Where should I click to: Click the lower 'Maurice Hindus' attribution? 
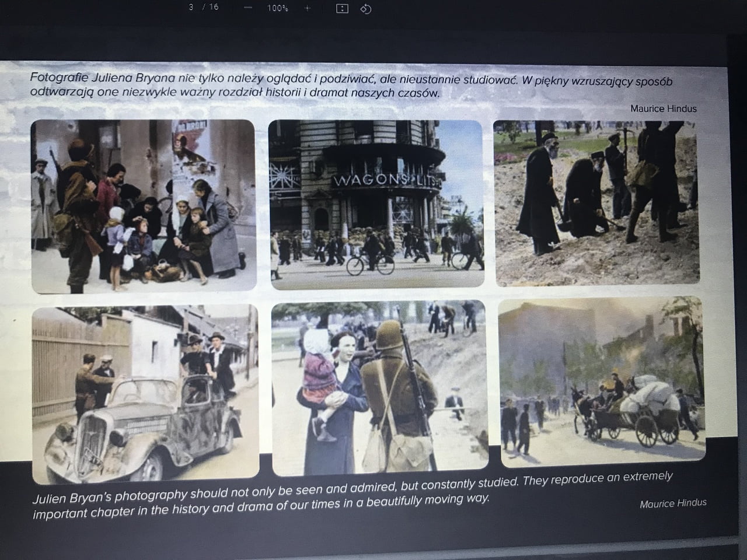tap(672, 503)
